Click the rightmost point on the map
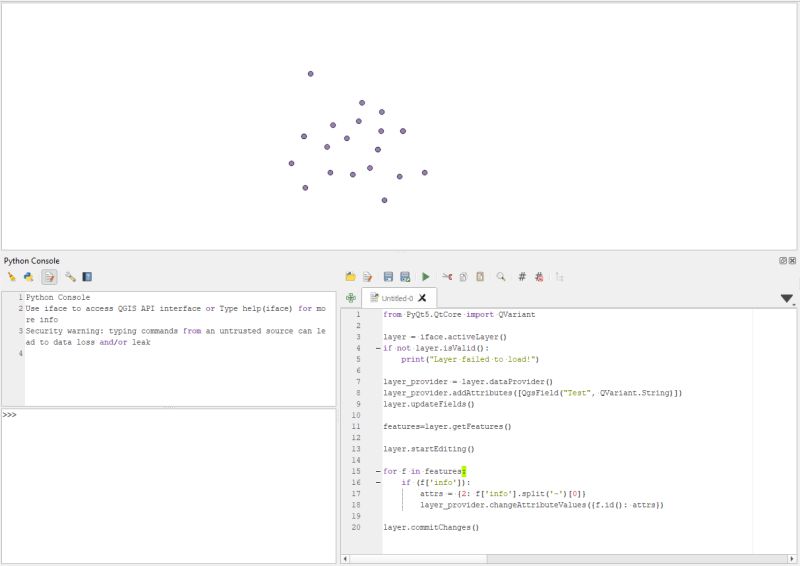The width and height of the screenshot is (800, 566). click(x=424, y=173)
